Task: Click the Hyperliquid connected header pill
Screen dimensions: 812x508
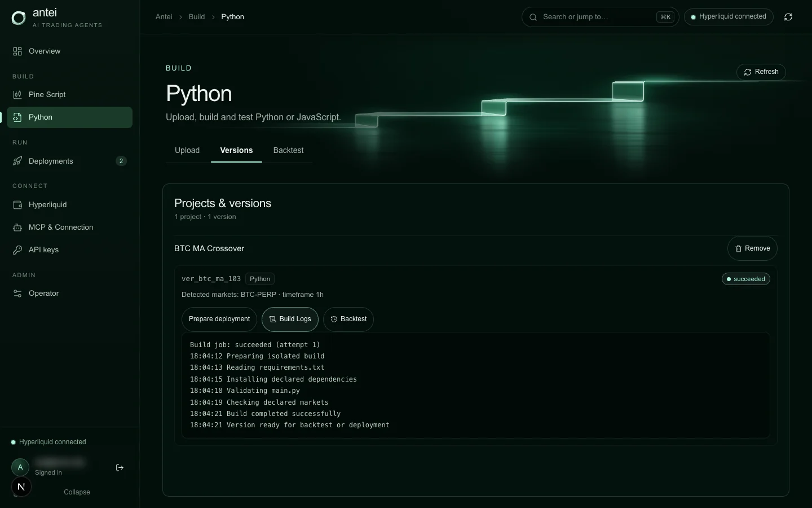Action: click(729, 17)
